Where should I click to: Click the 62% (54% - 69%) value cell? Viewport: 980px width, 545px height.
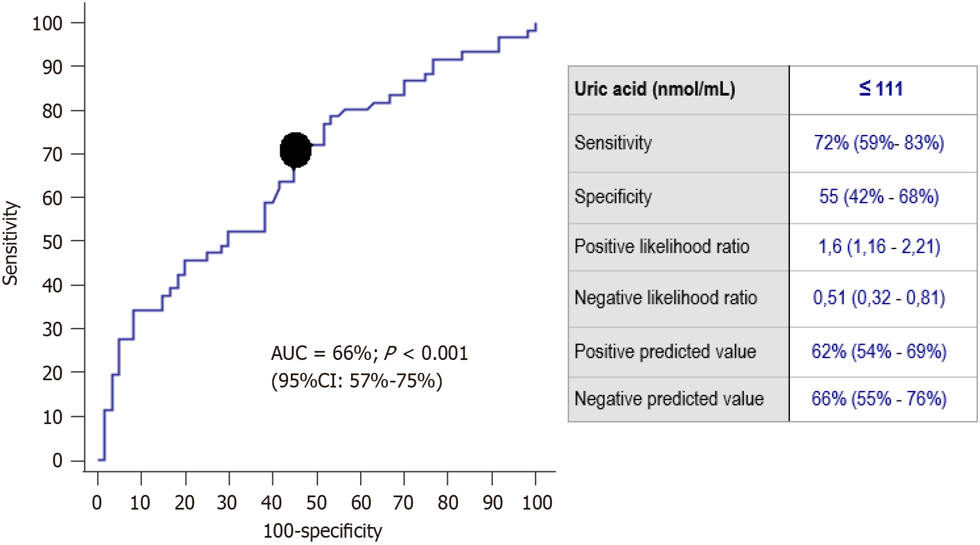point(879,352)
